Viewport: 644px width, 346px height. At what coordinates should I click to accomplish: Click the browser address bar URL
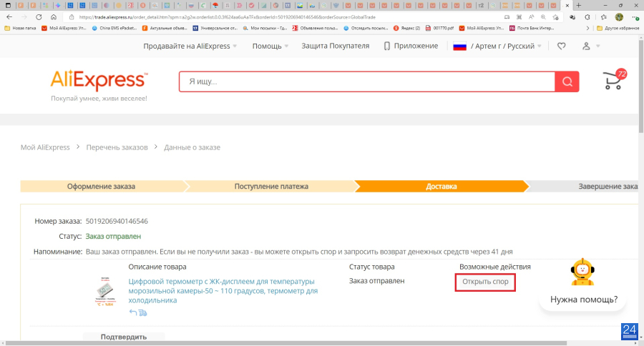point(227,17)
